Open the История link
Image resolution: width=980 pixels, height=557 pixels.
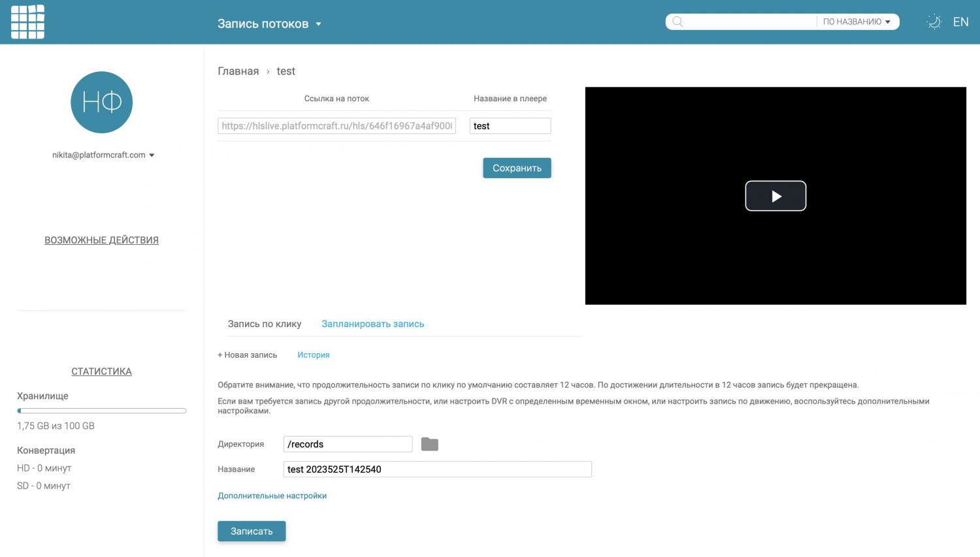point(313,355)
